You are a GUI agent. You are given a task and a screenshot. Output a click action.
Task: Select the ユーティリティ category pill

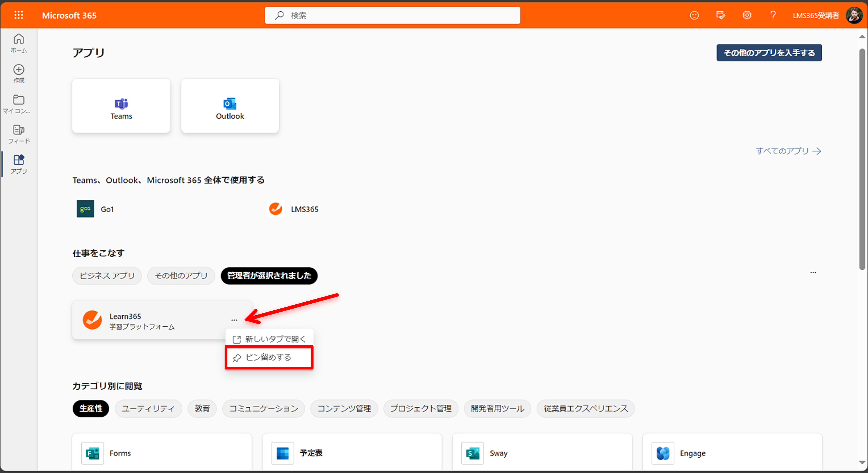click(x=148, y=408)
